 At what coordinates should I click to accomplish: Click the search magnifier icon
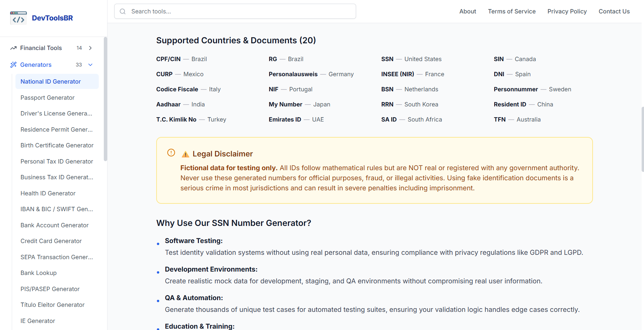point(123,11)
